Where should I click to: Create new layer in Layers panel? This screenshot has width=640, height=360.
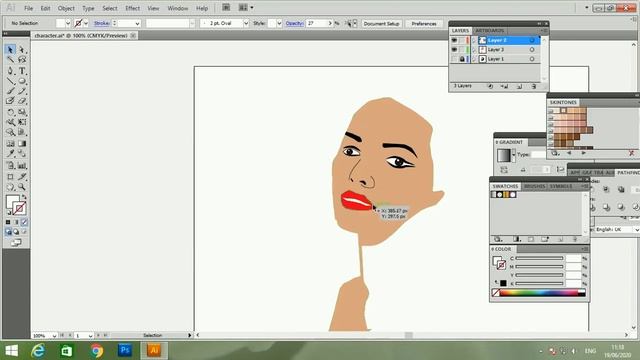click(519, 87)
